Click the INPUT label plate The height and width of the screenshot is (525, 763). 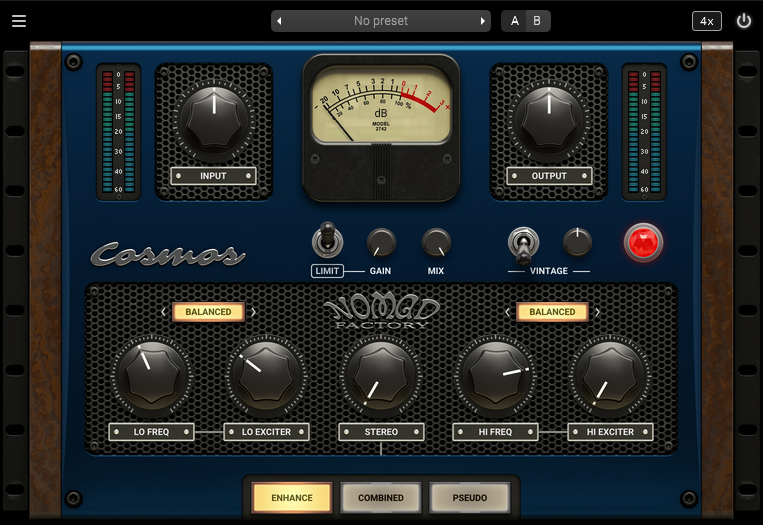tap(213, 176)
